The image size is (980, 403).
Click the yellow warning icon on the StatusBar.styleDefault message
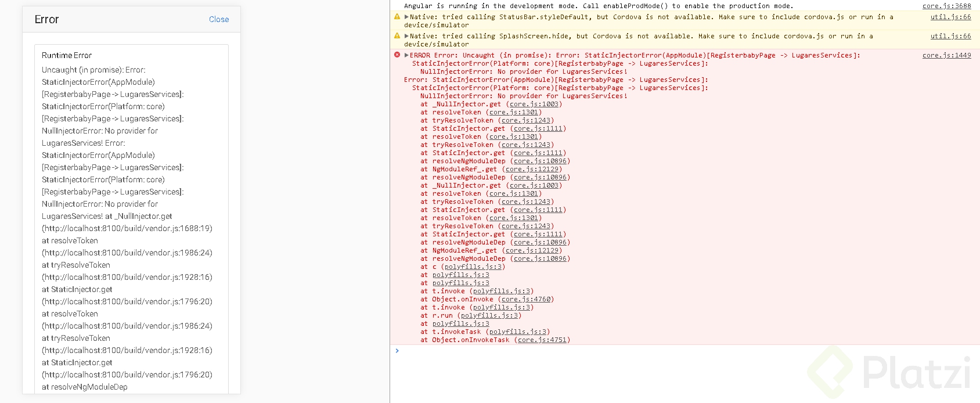(x=397, y=17)
